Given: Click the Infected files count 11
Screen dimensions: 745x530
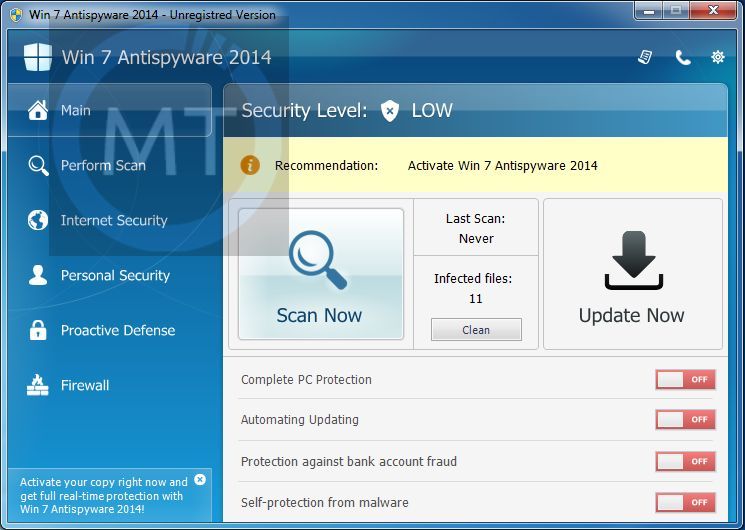Looking at the screenshot, I should pos(476,299).
